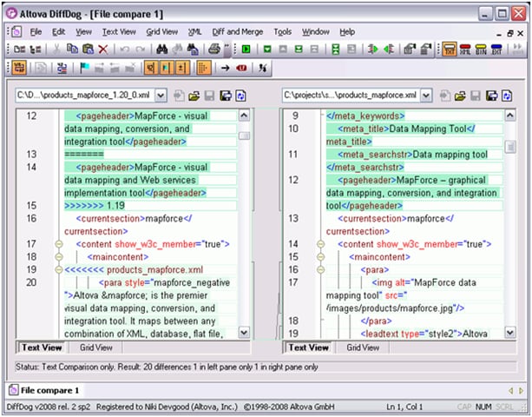Copy difference from left to right

point(372,50)
